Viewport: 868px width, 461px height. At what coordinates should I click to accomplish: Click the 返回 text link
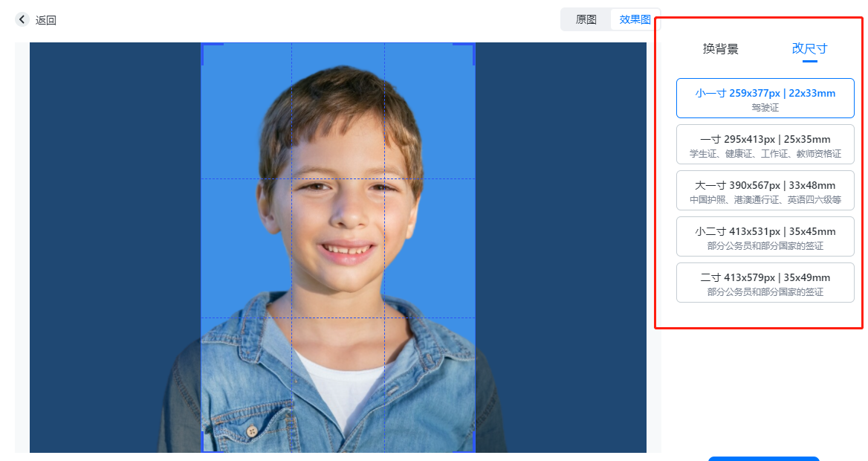(x=46, y=20)
